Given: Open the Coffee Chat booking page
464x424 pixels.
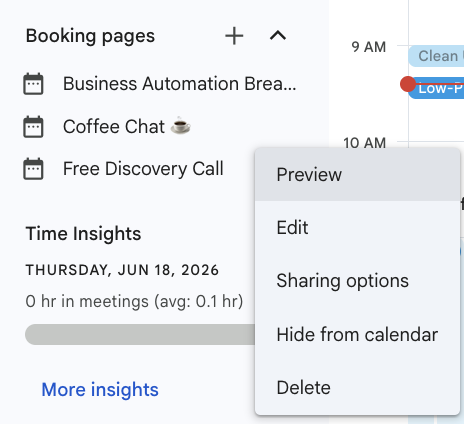Looking at the screenshot, I should [127, 127].
